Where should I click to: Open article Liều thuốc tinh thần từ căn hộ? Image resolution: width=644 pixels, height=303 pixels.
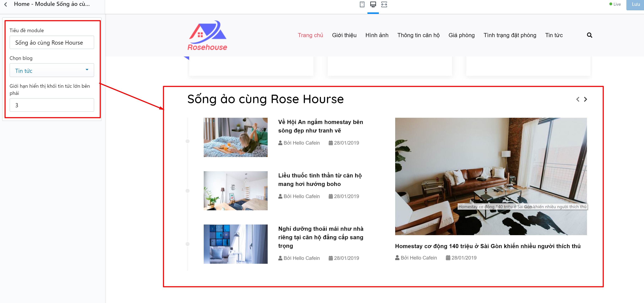point(320,180)
